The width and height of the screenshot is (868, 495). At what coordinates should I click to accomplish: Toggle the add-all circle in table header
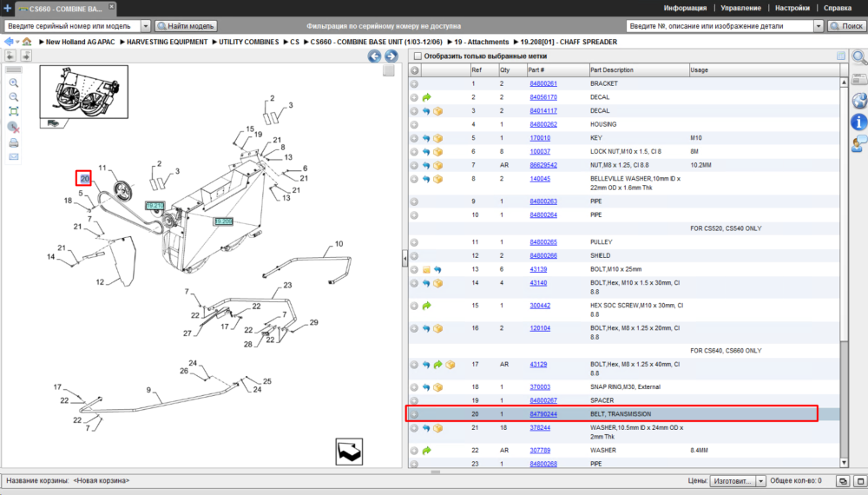(x=415, y=70)
